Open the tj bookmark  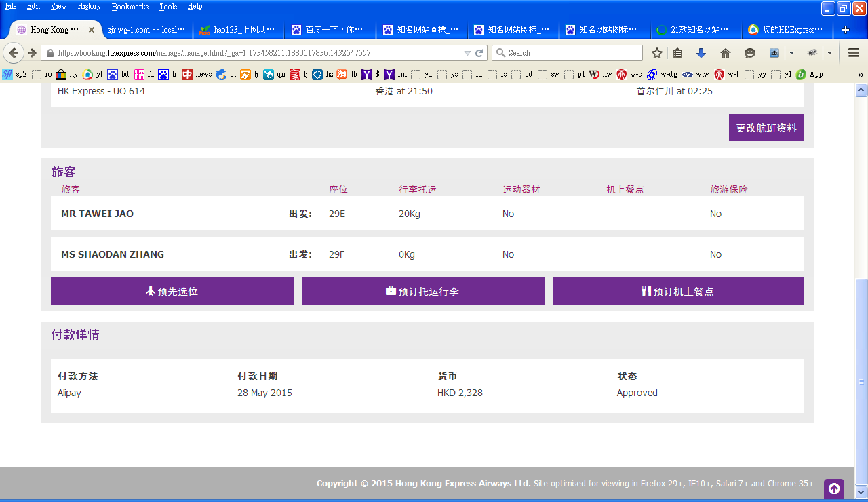[250, 75]
